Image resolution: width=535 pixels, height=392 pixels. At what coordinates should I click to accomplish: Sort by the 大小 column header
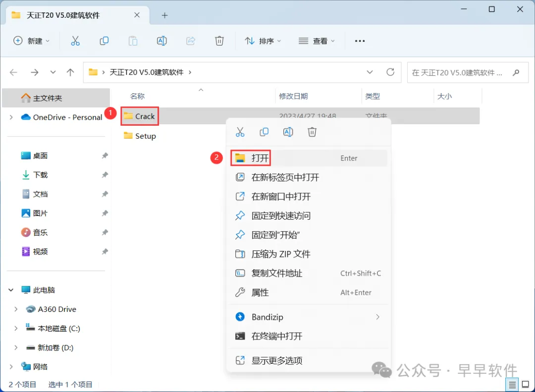tap(444, 96)
